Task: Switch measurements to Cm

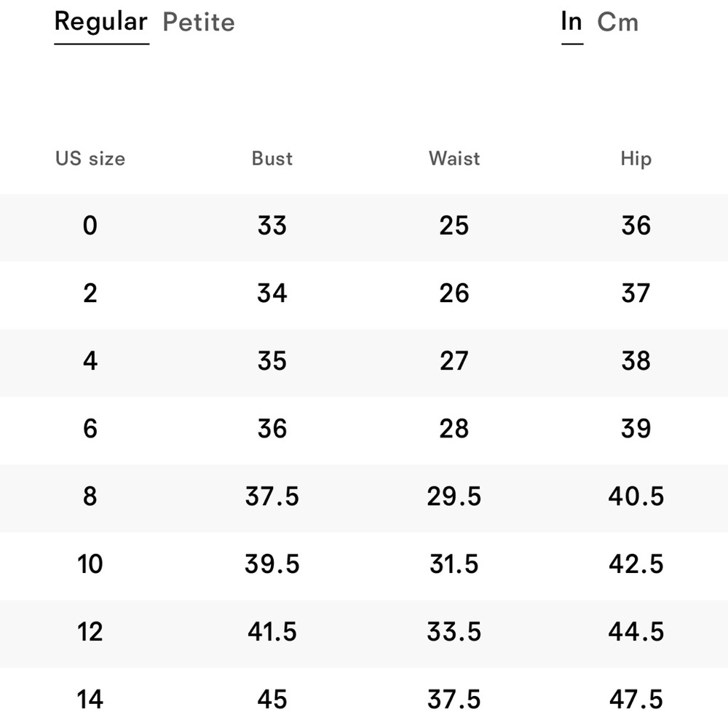Action: point(618,23)
